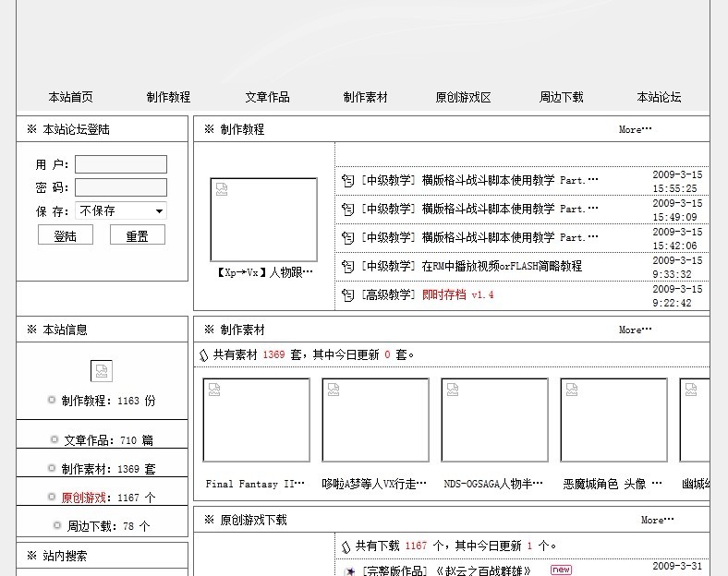
Task: Go to 本站论坛 in the navigation bar
Action: click(660, 97)
